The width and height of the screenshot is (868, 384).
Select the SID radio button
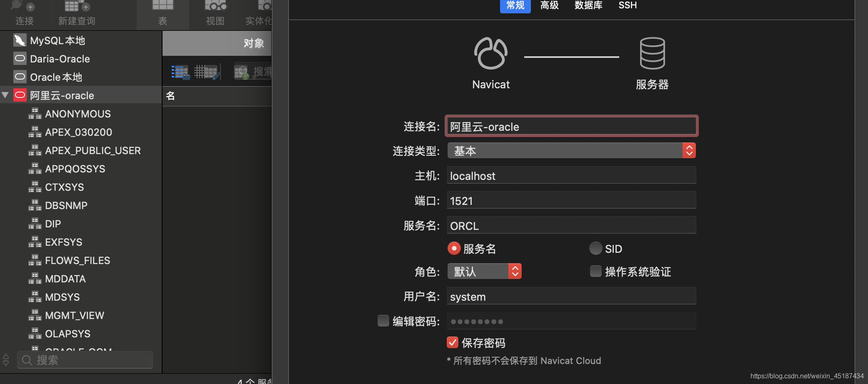coord(595,248)
